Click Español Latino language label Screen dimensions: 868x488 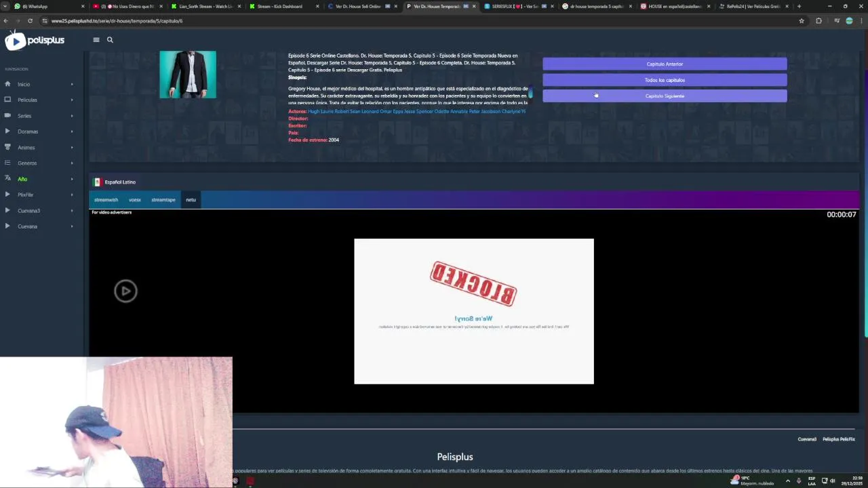click(120, 182)
